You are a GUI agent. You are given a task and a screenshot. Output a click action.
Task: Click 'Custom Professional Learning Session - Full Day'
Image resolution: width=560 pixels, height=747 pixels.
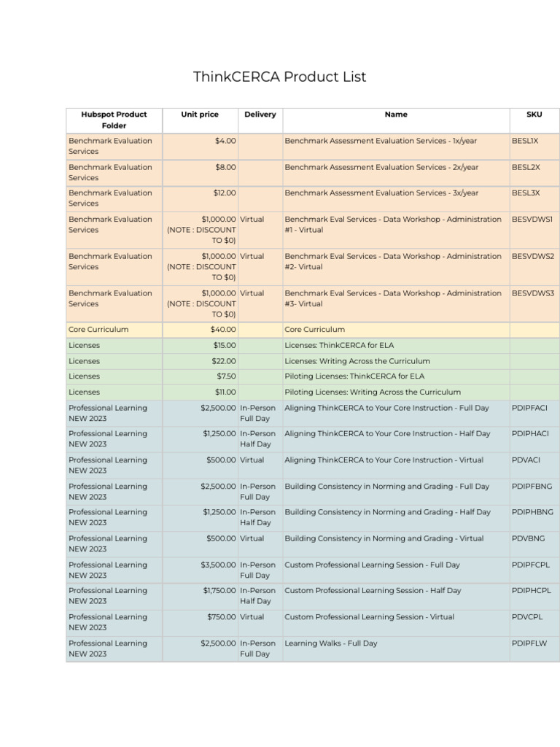click(x=373, y=565)
